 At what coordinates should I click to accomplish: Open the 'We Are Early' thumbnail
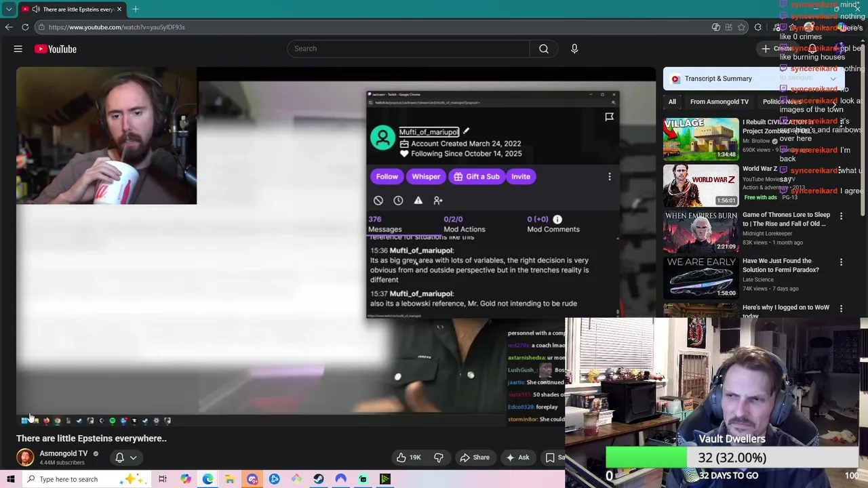pyautogui.click(x=701, y=277)
